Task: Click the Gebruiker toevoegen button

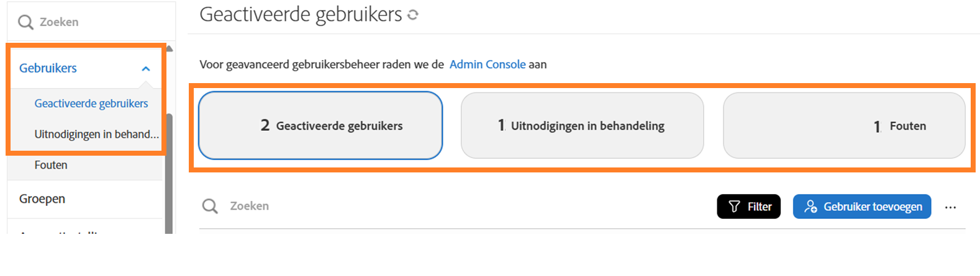Action: click(861, 207)
